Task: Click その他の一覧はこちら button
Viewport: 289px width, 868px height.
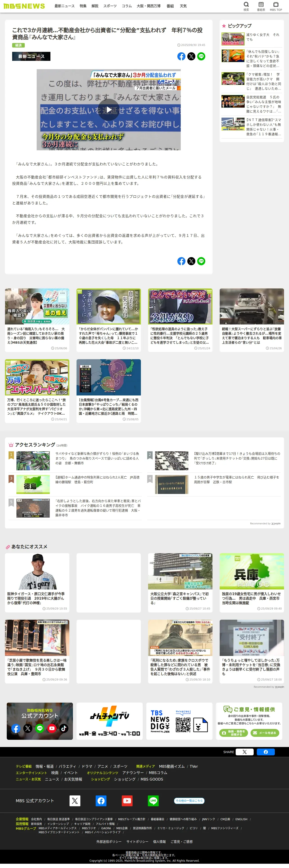Action: (x=189, y=801)
